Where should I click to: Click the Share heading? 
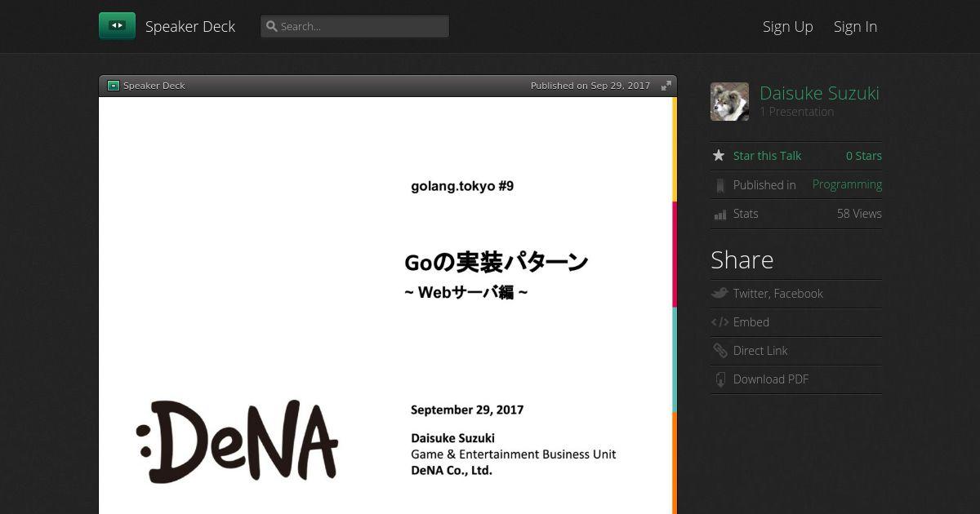click(x=742, y=259)
